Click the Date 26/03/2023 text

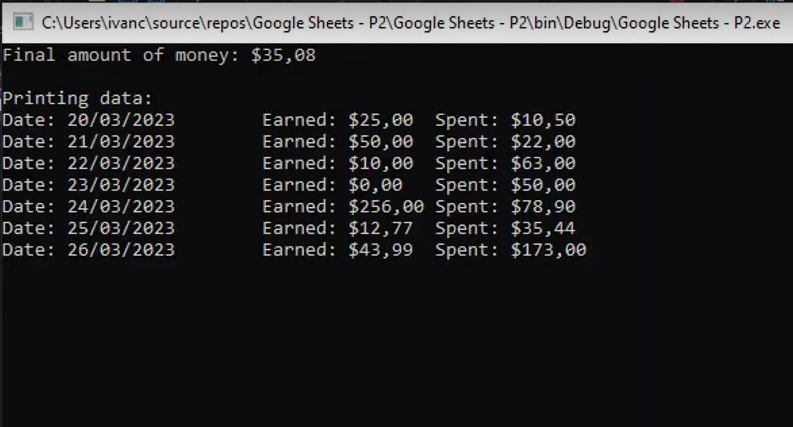click(x=89, y=250)
